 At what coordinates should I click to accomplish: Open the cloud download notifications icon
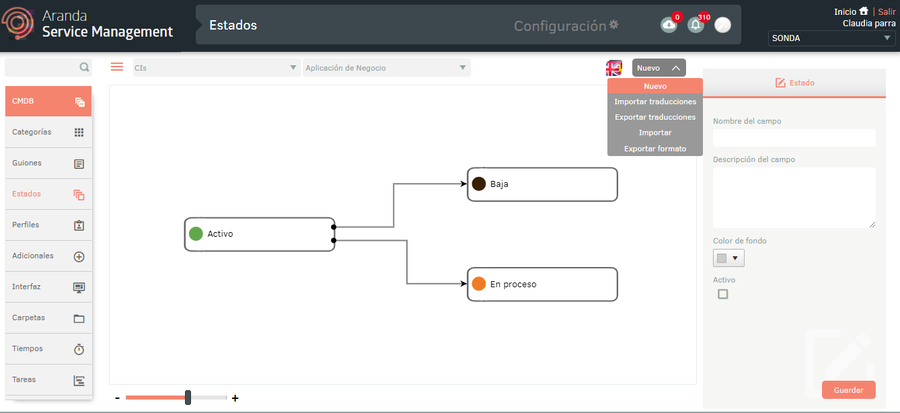pyautogui.click(x=668, y=25)
